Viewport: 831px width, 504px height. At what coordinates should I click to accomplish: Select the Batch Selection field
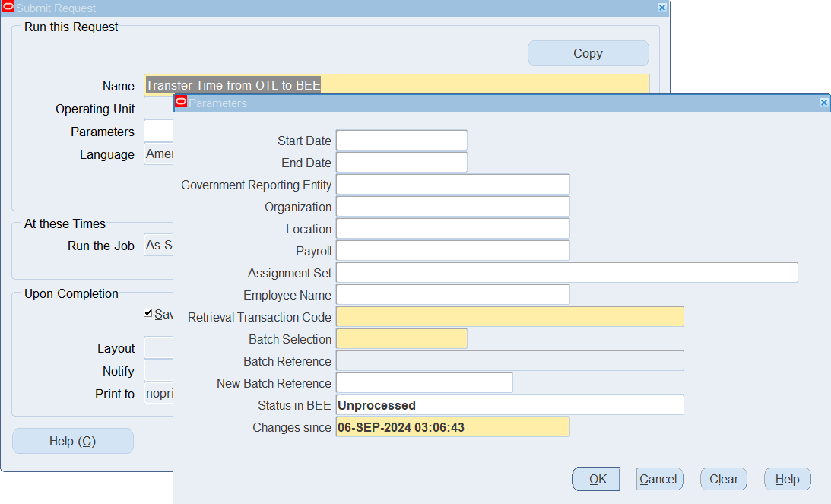(x=401, y=339)
